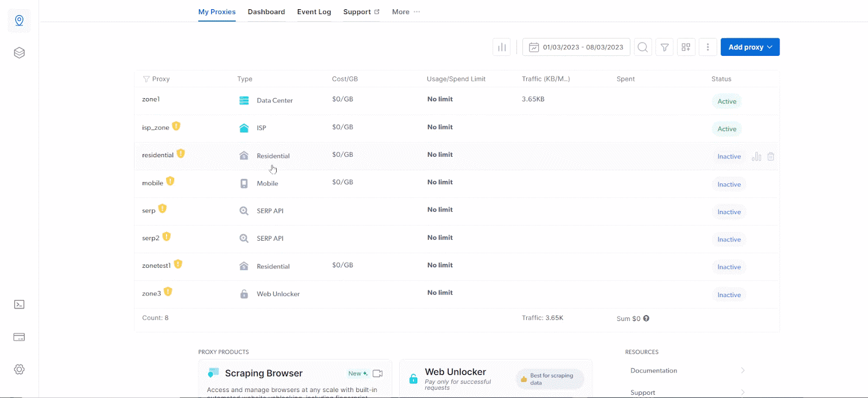Click the warning shield badge next to zonetest1
This screenshot has width=868, height=398.
(178, 264)
